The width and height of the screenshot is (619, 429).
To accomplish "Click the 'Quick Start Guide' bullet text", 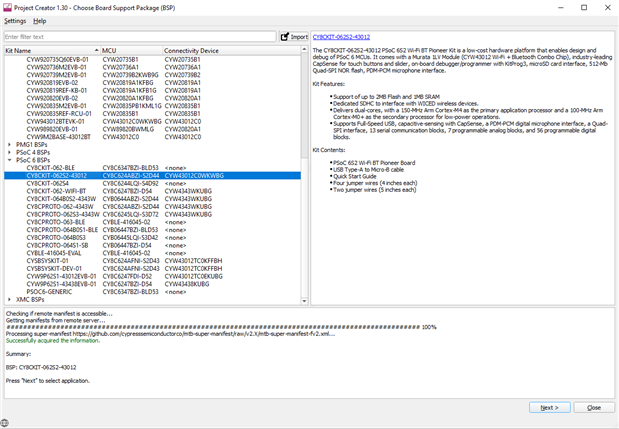I will (x=355, y=176).
